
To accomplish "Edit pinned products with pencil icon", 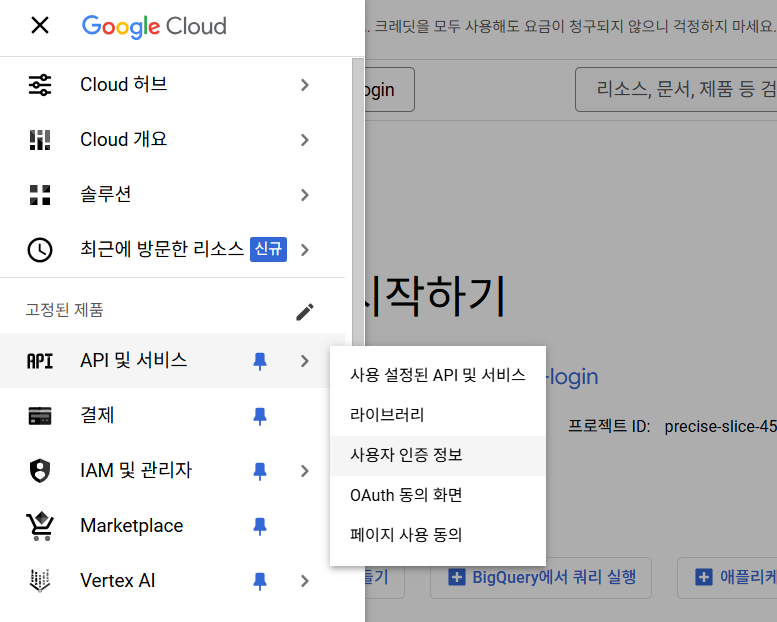I will 305,312.
